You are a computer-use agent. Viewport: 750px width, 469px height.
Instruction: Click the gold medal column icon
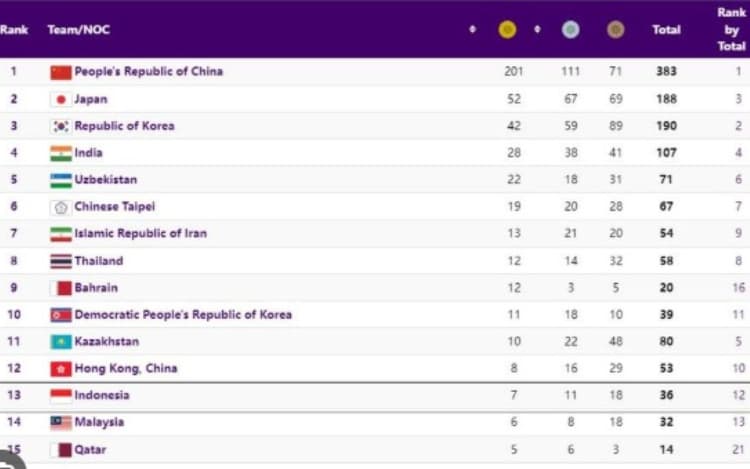[507, 30]
